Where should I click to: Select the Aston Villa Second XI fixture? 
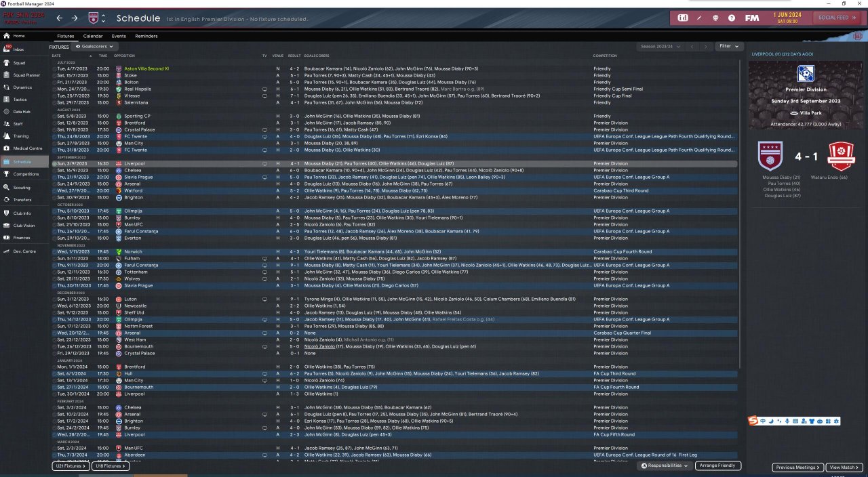pyautogui.click(x=395, y=68)
